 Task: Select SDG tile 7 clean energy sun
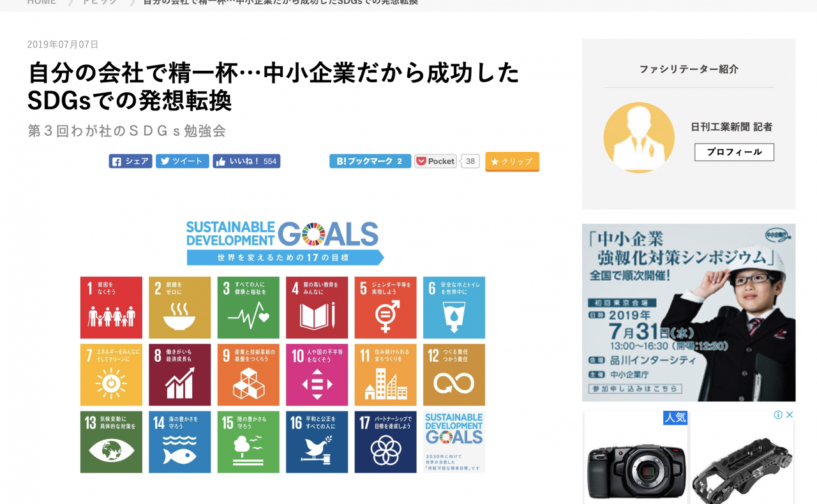pos(111,375)
